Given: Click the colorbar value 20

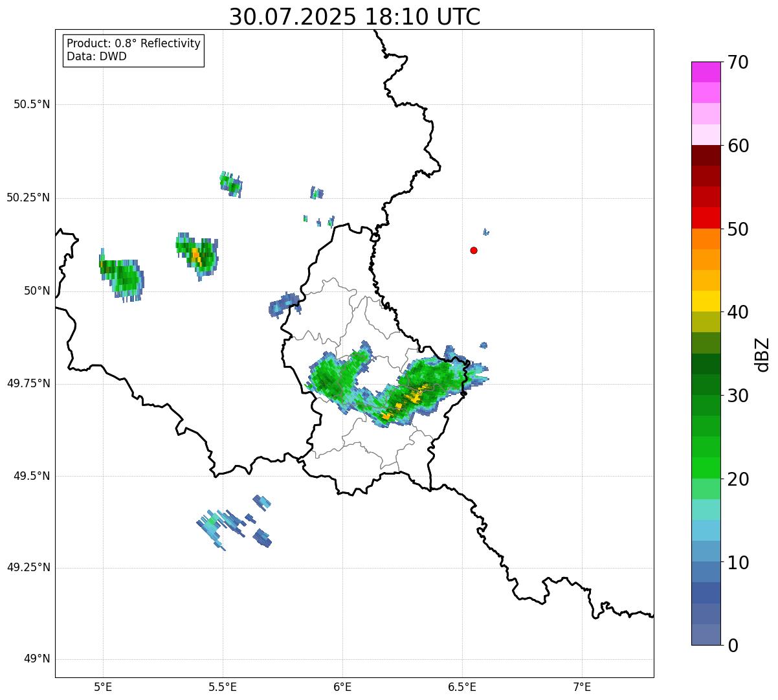Looking at the screenshot, I should click(x=738, y=479).
